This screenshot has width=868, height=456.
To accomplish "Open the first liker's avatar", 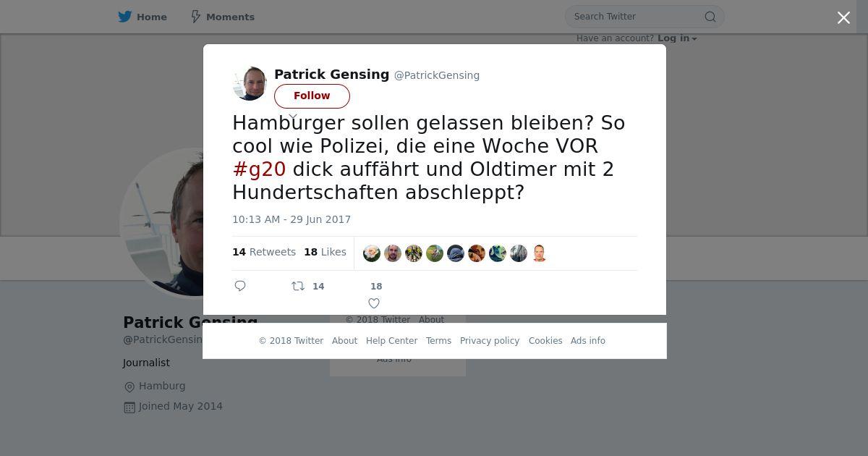I will [x=372, y=253].
